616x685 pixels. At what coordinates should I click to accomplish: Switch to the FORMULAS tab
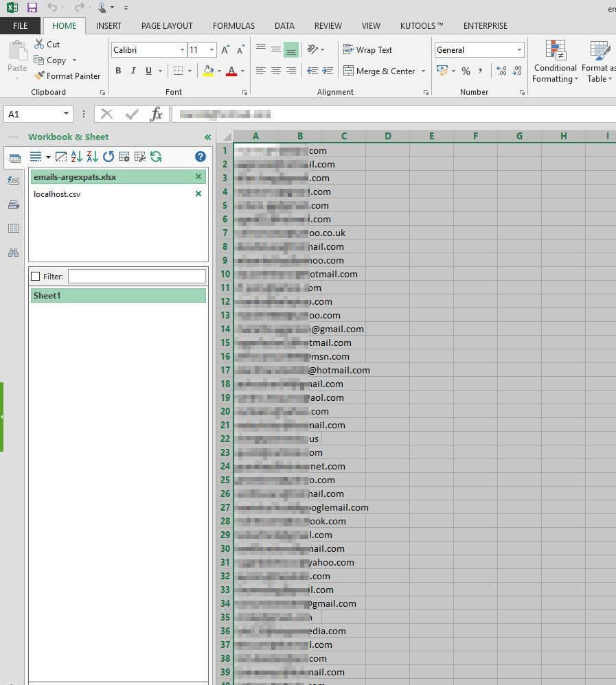[234, 26]
